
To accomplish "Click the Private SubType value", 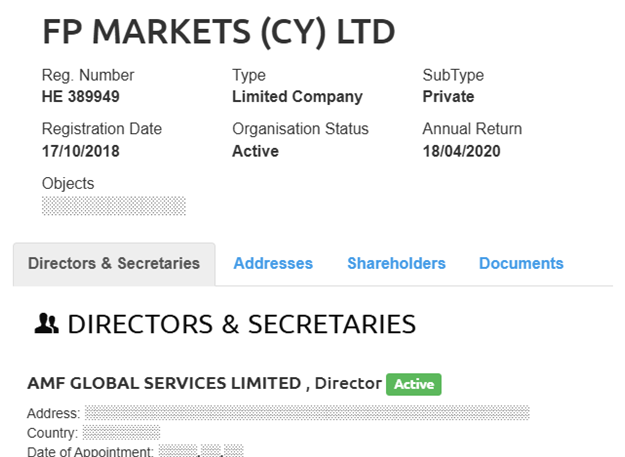I will (448, 96).
